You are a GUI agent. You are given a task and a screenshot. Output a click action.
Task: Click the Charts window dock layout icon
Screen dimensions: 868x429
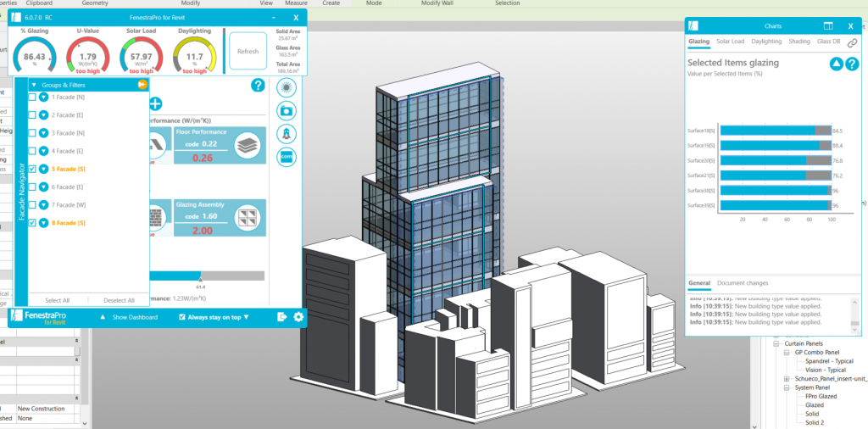point(828,26)
